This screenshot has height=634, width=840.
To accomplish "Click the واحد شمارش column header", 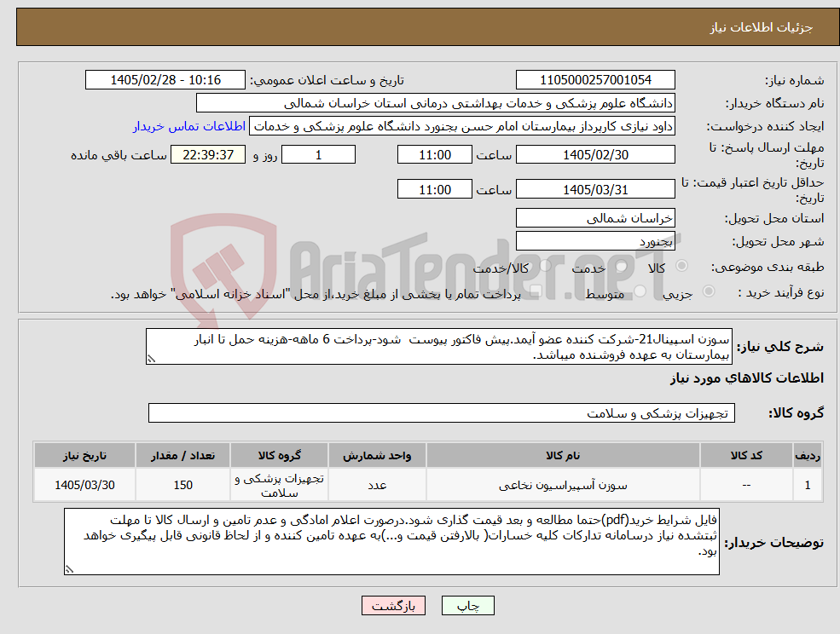I will 377,455.
